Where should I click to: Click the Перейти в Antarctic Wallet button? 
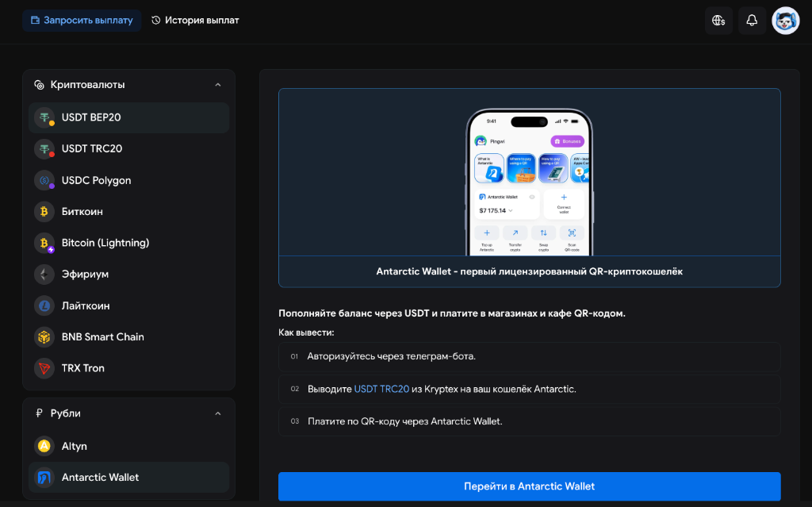pyautogui.click(x=529, y=486)
